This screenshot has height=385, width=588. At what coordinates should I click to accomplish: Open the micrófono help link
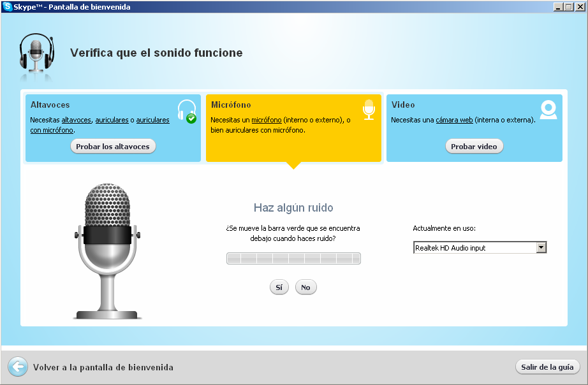pos(266,120)
